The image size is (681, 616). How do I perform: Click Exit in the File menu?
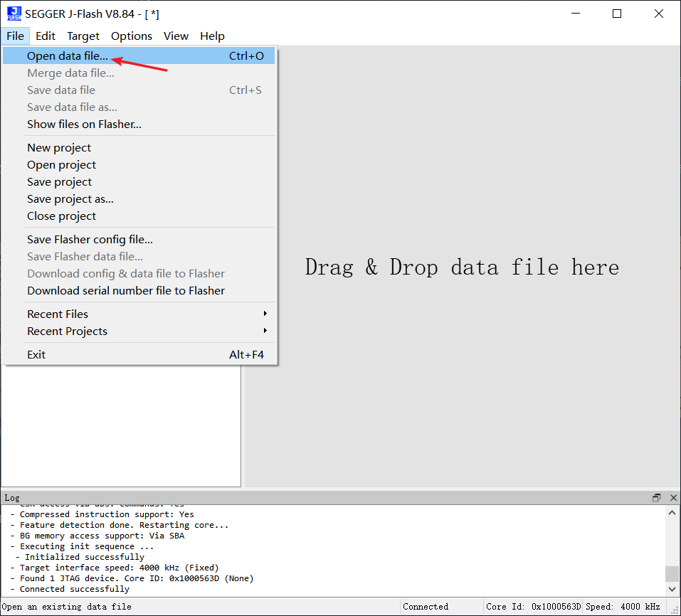coord(139,355)
